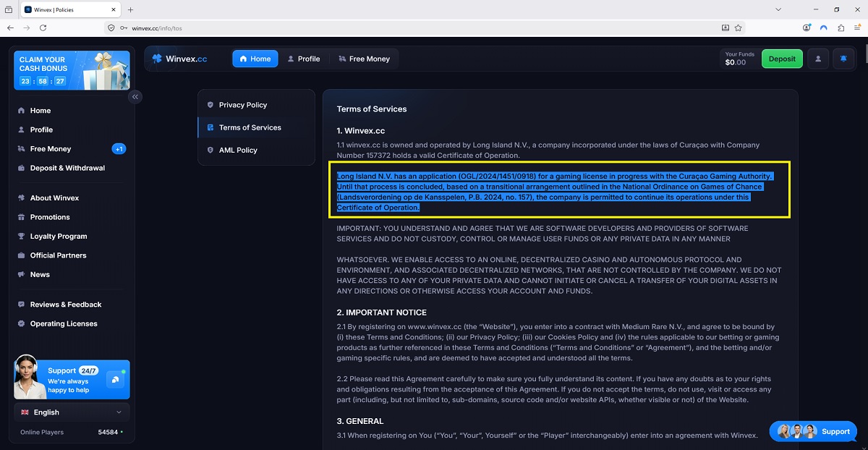Open Profile in top navigation
This screenshot has width=868, height=450.
pyautogui.click(x=303, y=59)
